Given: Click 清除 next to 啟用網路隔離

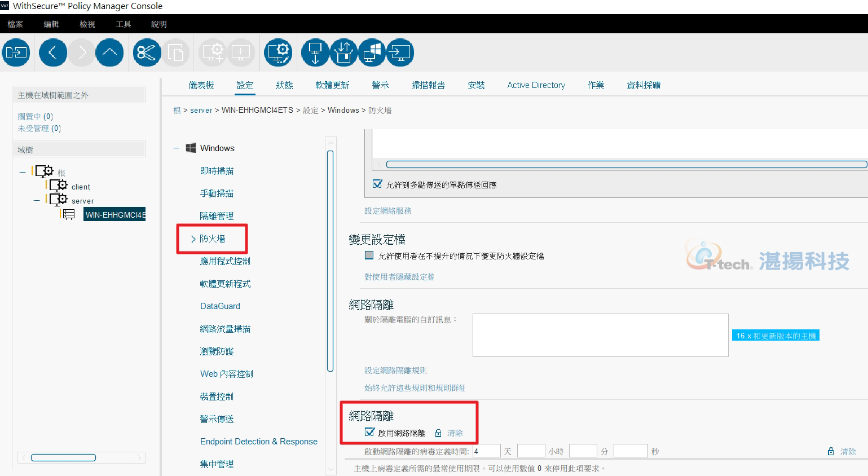Looking at the screenshot, I should [455, 433].
